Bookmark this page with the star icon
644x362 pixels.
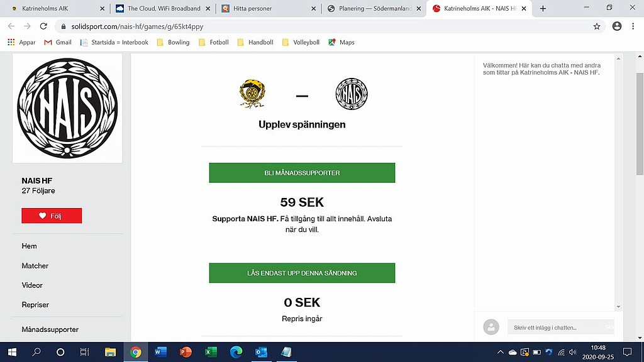[x=597, y=26]
